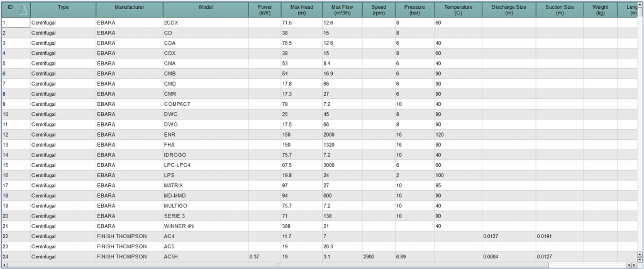Click the ascending sort arrow in ID header

tap(22, 9)
